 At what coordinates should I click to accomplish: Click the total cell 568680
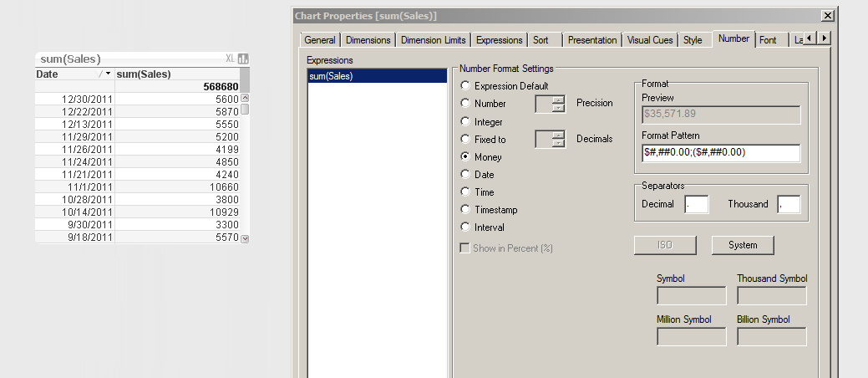[x=178, y=86]
